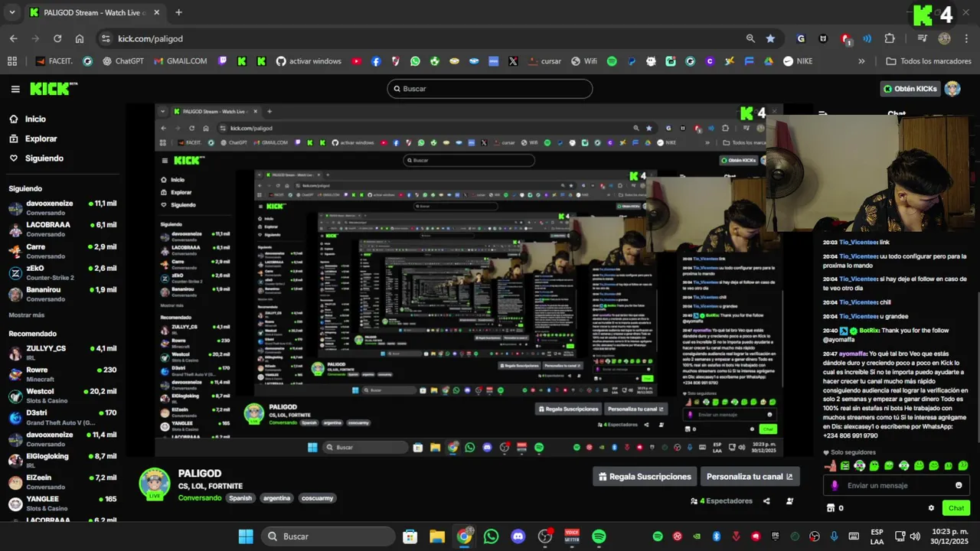Screen dimensions: 980x551
Task: Click BotRix username in chat
Action: tap(868, 331)
